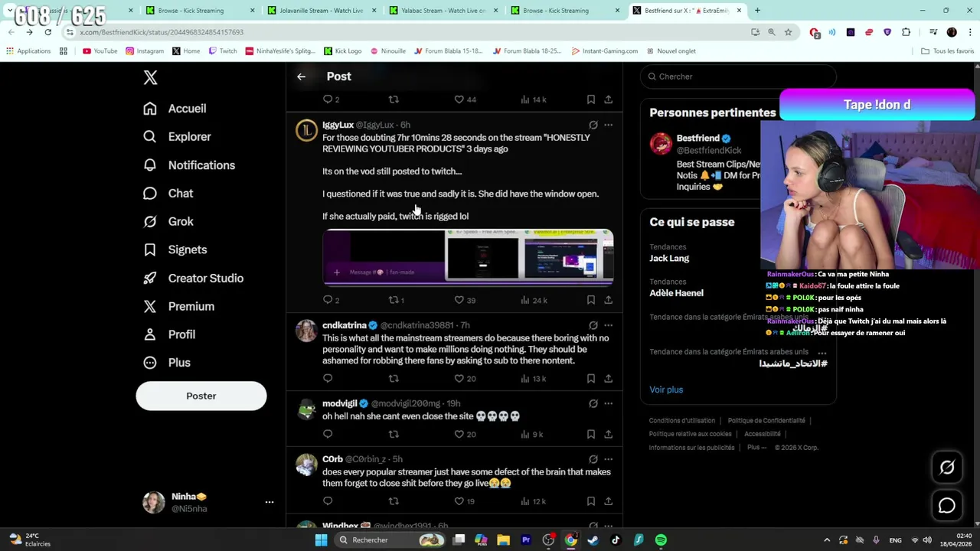
Task: Go back with the Post arrow
Action: pyautogui.click(x=301, y=77)
